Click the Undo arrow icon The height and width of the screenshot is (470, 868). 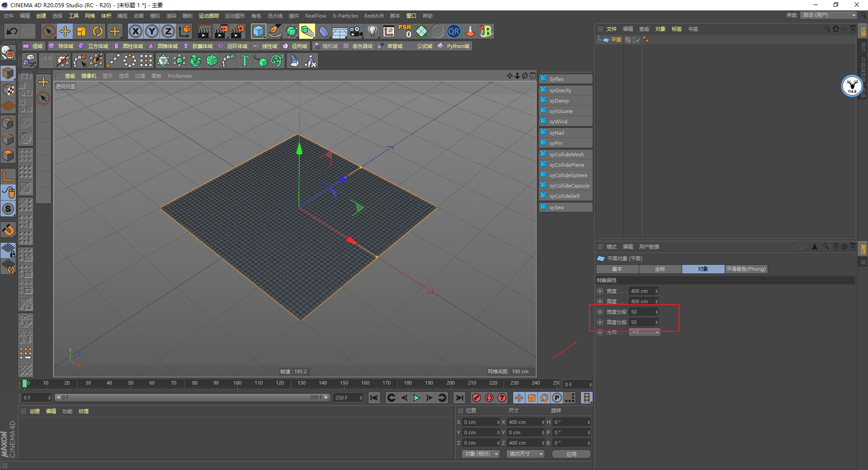[12, 32]
